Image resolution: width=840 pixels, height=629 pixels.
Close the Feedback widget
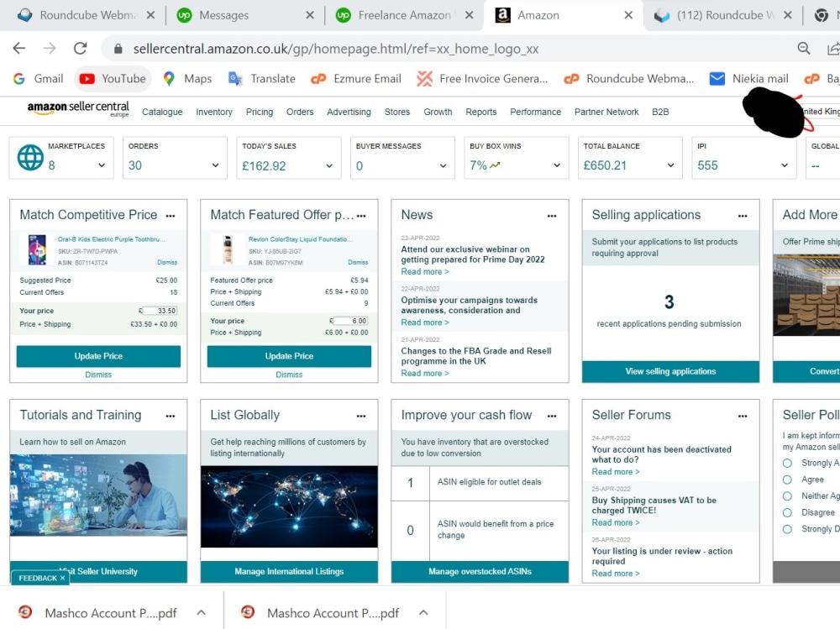[x=62, y=578]
